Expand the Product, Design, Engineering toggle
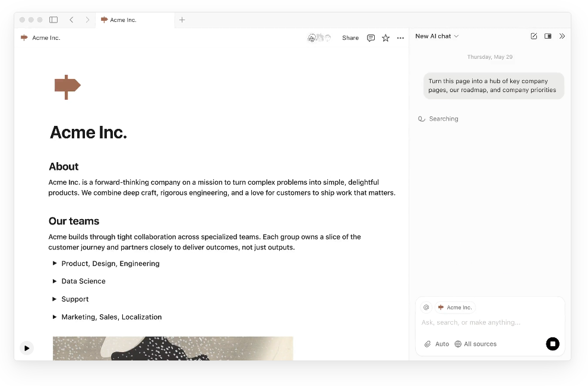 [x=55, y=263]
